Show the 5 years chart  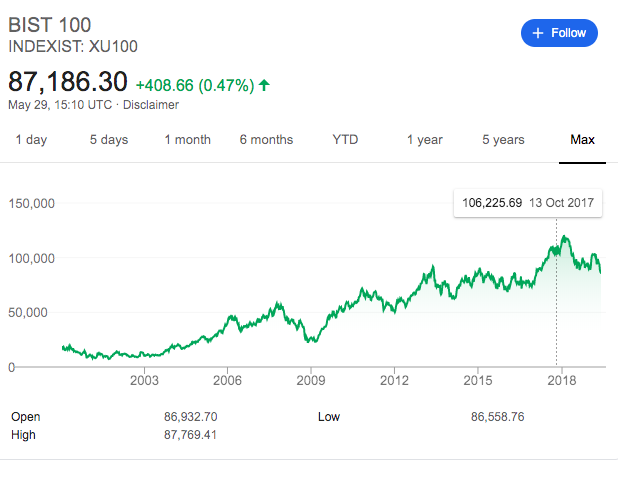click(503, 139)
